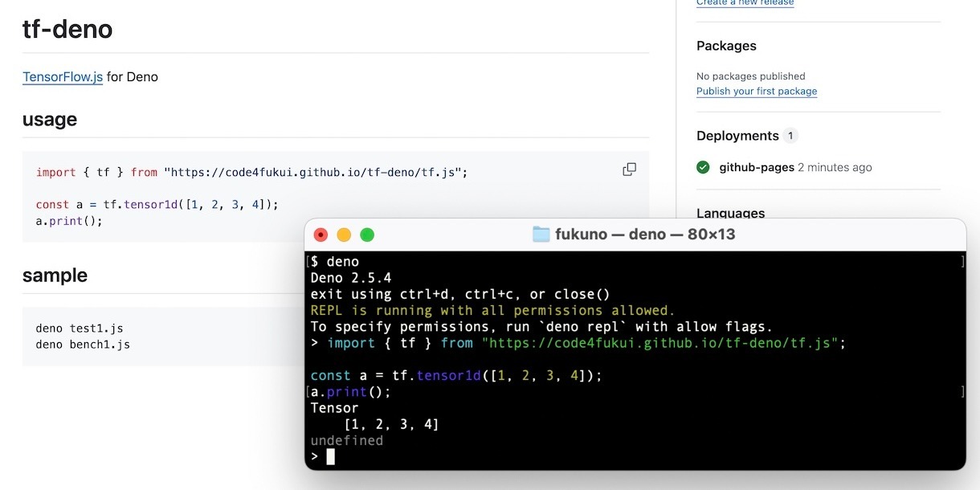The image size is (980, 490).
Task: Click the green github-pages deployment check icon
Action: pos(703,168)
